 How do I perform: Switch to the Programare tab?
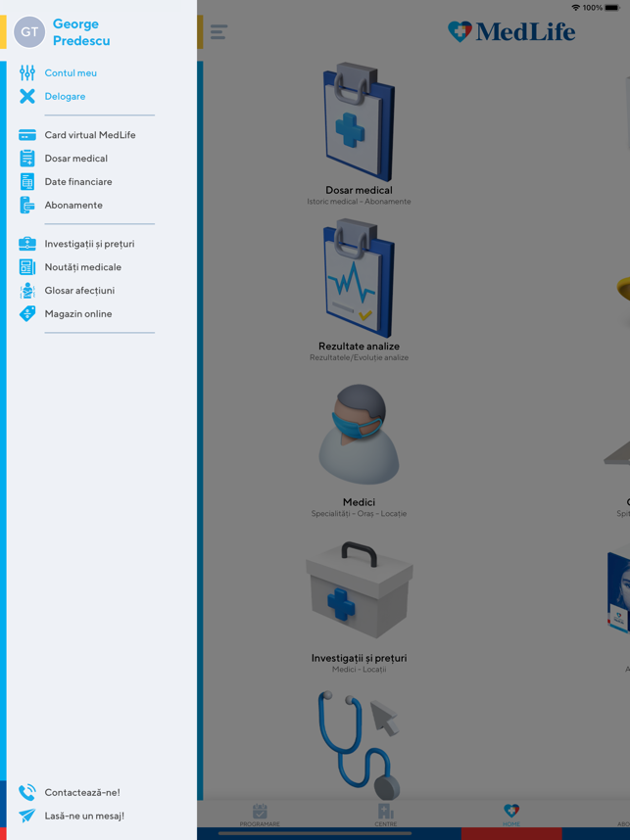[260, 815]
